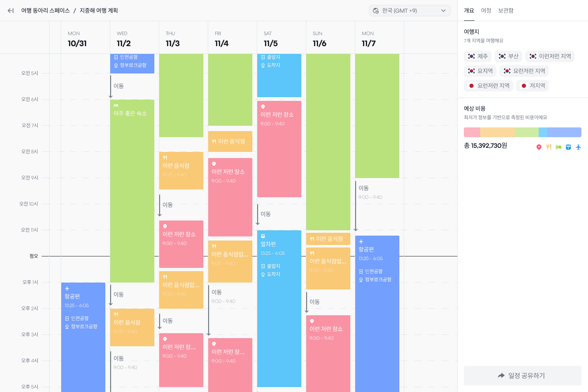Click the green segment of the cost bar

tap(527, 132)
